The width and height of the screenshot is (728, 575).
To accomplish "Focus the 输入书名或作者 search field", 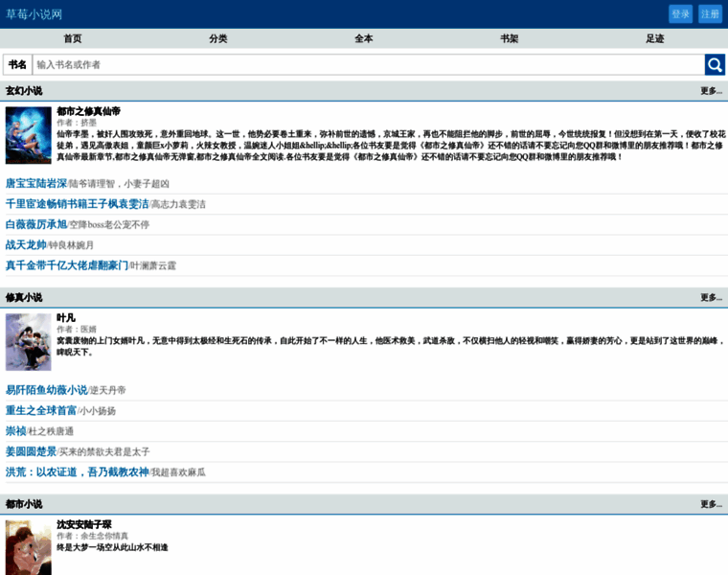I will coord(368,64).
